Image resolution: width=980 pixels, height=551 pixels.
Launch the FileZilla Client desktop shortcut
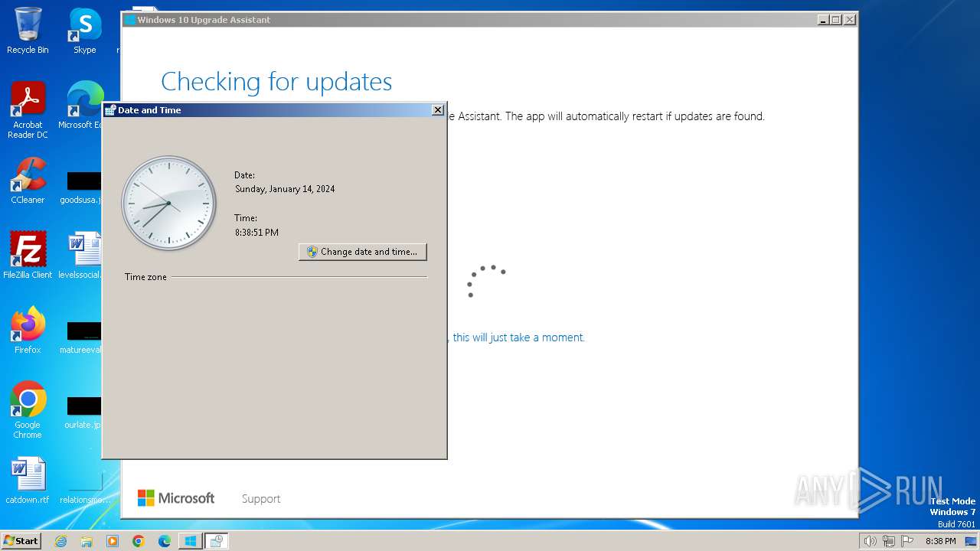28,255
